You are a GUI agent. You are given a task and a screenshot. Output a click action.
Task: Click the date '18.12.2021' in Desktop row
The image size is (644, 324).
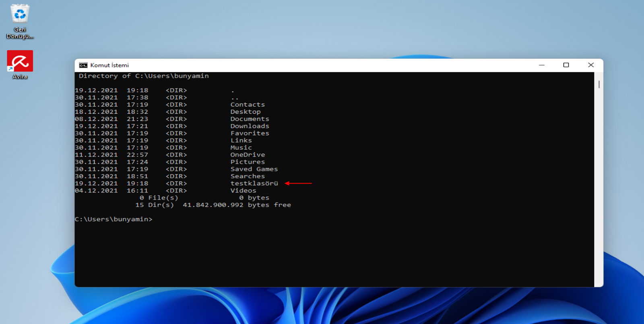tap(96, 112)
